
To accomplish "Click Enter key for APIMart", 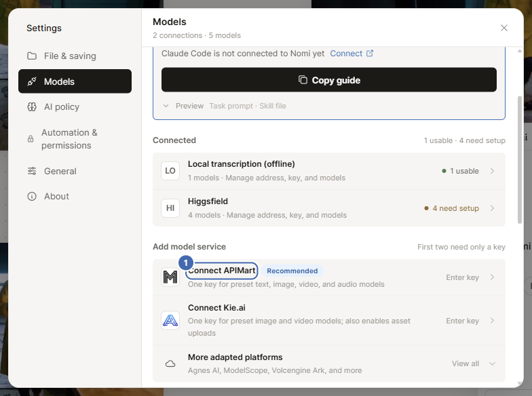I will click(x=463, y=277).
